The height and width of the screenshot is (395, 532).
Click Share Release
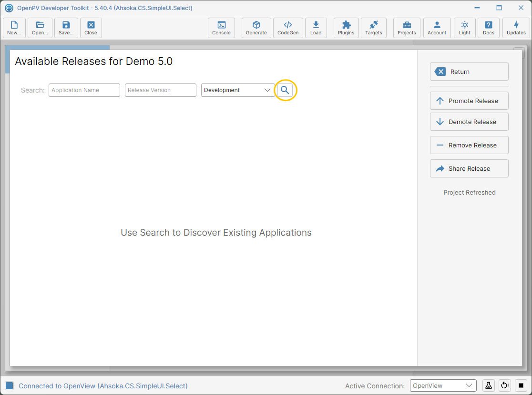[469, 168]
